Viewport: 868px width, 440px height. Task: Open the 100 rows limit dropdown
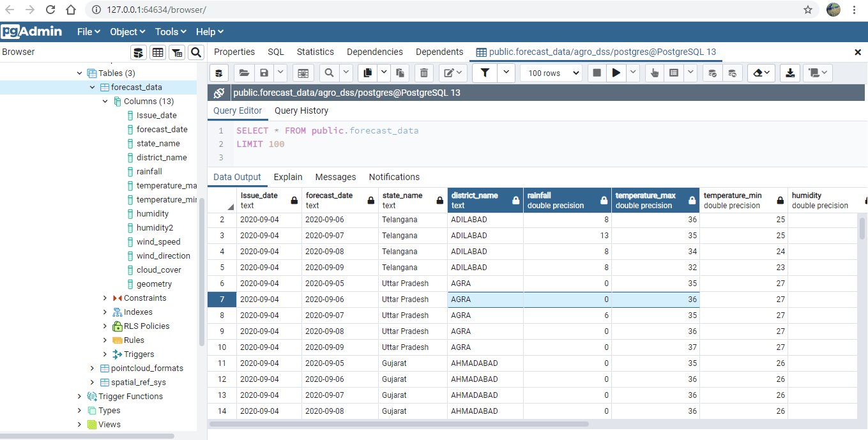click(x=550, y=73)
